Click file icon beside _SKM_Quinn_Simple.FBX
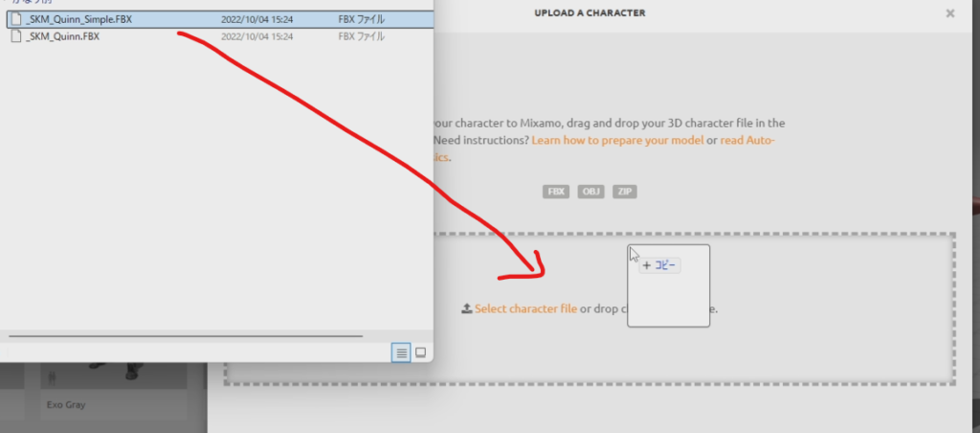 point(17,19)
